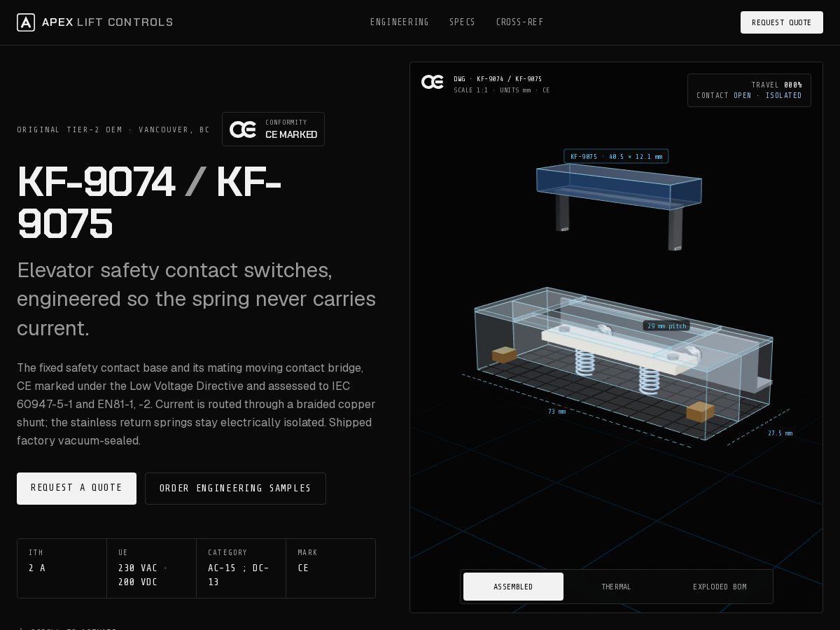Click the KF-9074 / KF-9075 main heading
The width and height of the screenshot is (840, 630).
pos(149,203)
